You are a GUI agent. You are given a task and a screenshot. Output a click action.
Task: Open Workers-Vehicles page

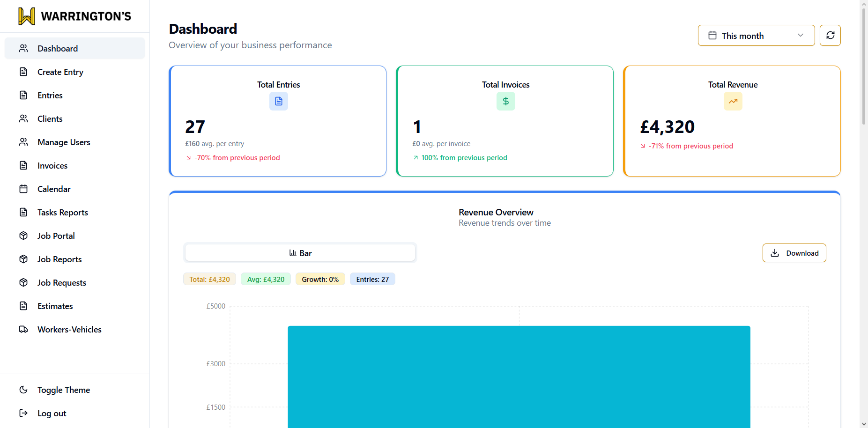tap(74, 329)
